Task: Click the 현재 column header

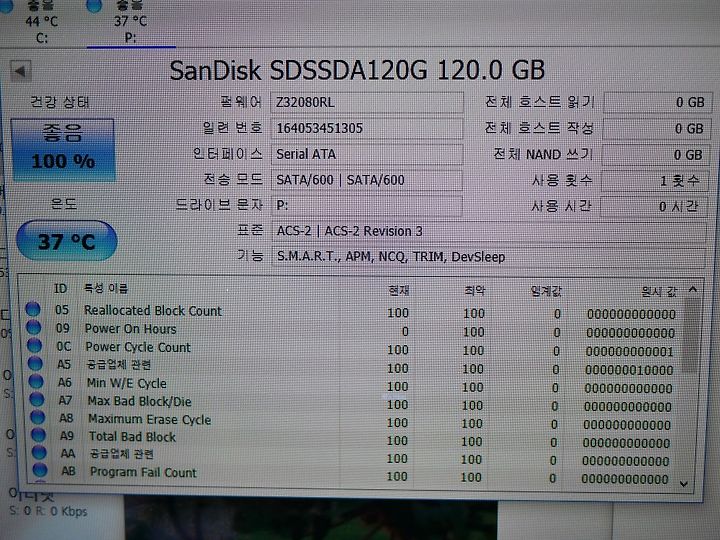Action: [399, 290]
